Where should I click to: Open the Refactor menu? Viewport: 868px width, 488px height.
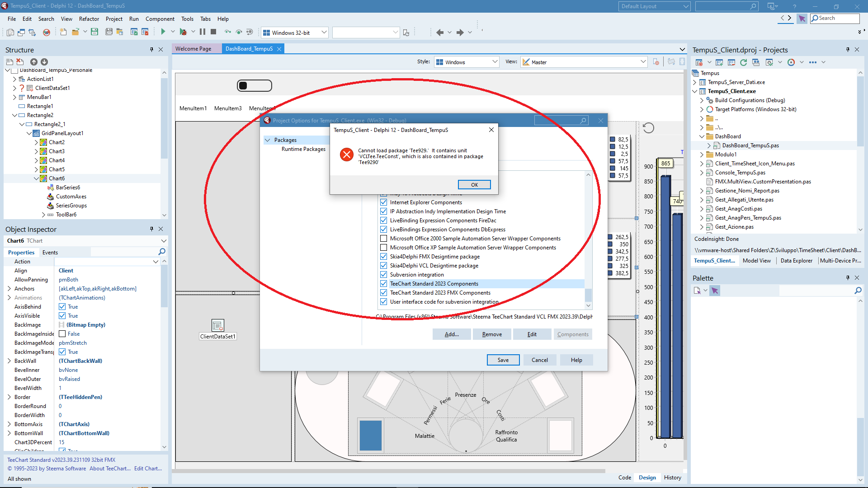click(x=89, y=19)
